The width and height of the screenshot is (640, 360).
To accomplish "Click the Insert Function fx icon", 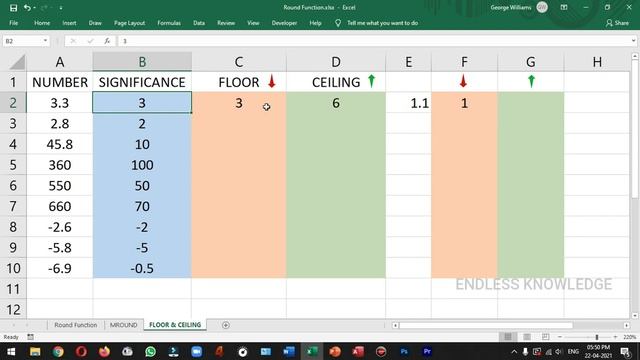I will (x=107, y=41).
